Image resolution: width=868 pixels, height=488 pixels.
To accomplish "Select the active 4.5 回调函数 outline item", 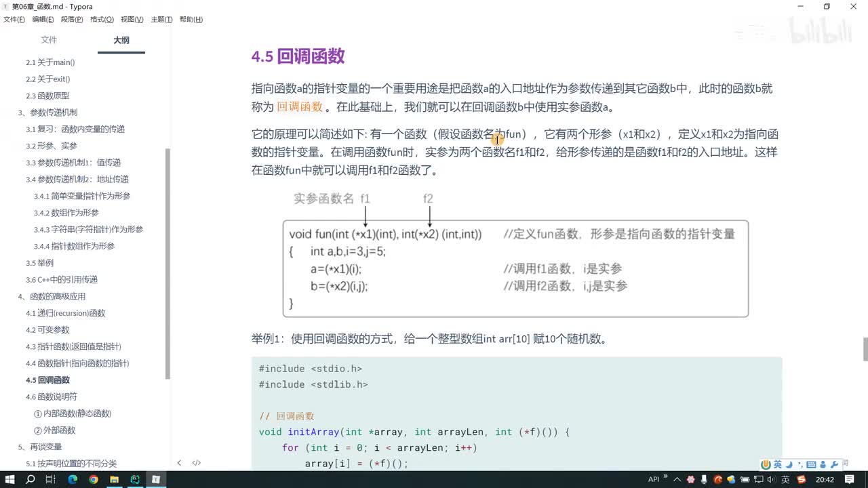I will (x=47, y=380).
